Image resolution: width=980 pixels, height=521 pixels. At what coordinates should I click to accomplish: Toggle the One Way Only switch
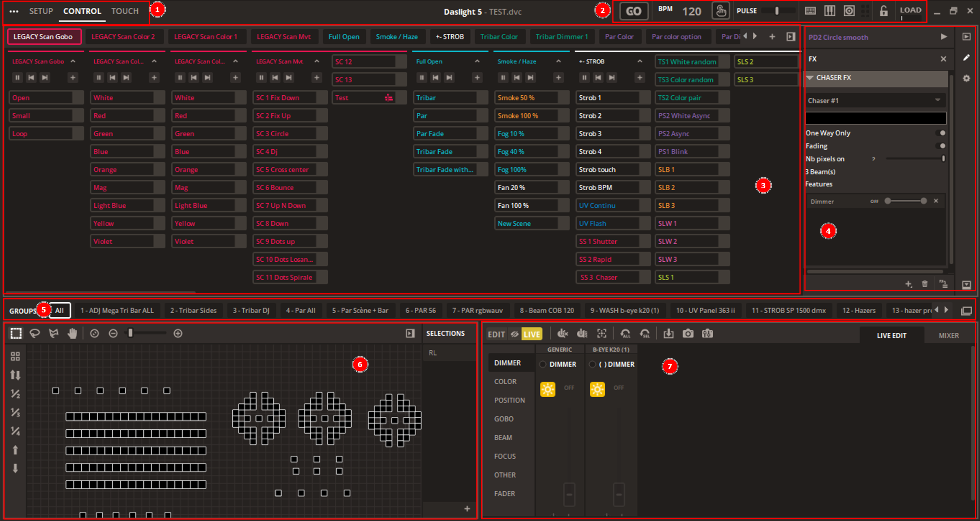pyautogui.click(x=940, y=133)
